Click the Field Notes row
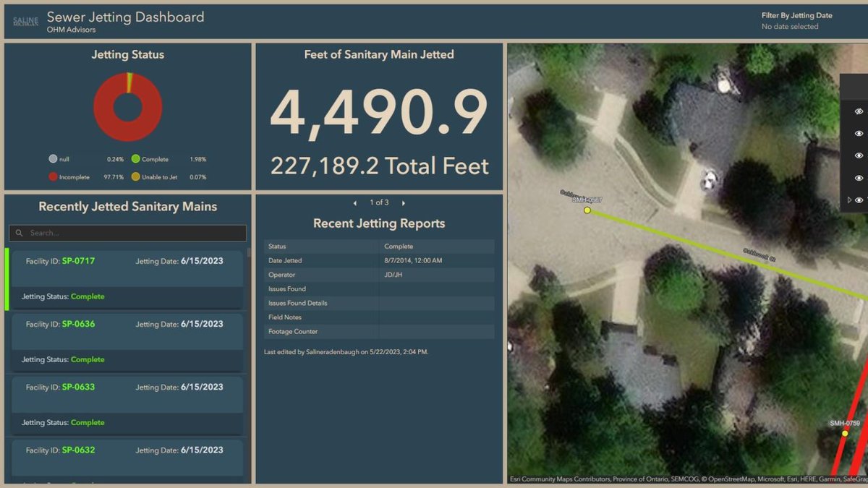The height and width of the screenshot is (488, 868). coord(379,317)
